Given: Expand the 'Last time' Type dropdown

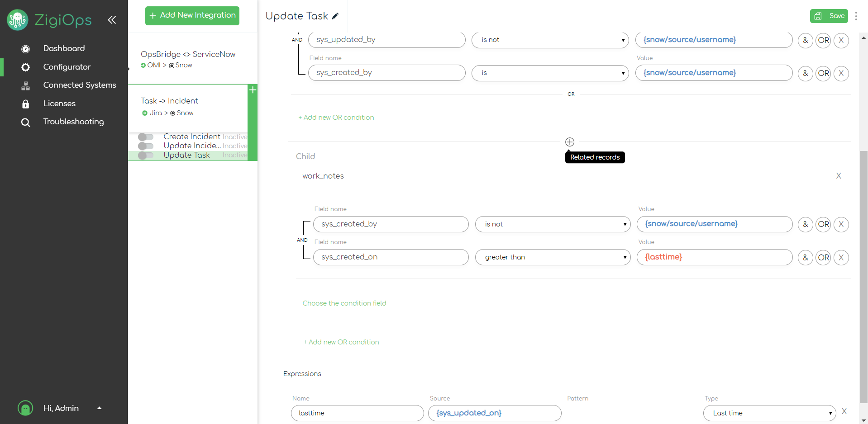Looking at the screenshot, I should point(769,413).
